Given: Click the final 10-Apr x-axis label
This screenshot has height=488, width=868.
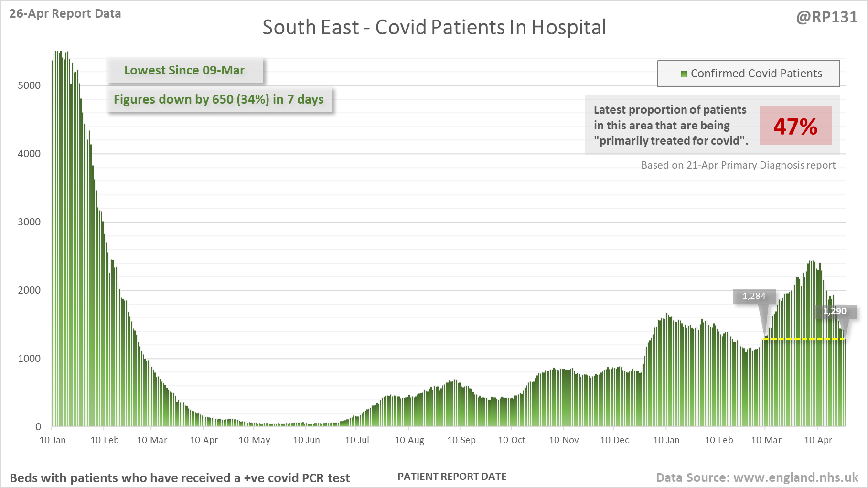Looking at the screenshot, I should [818, 440].
